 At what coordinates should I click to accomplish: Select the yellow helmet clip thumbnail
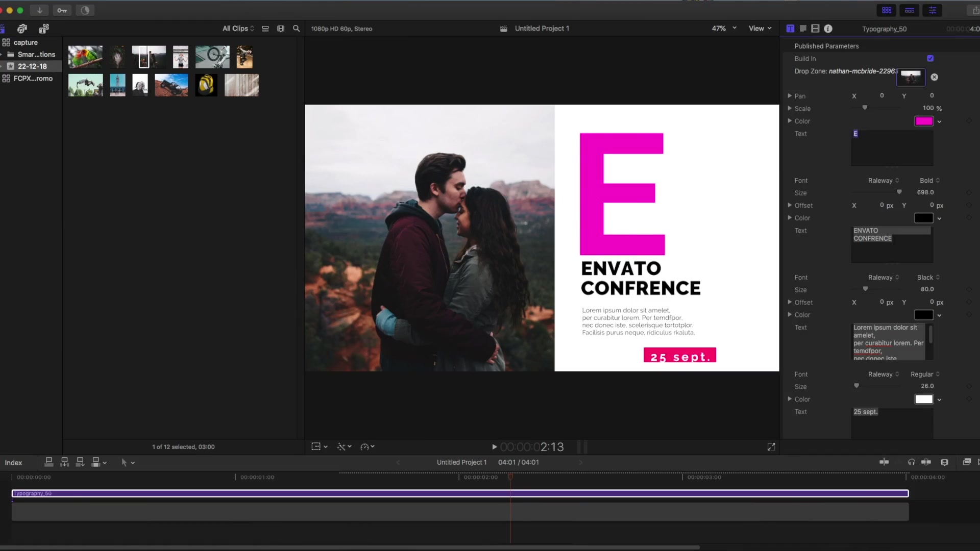coord(206,85)
